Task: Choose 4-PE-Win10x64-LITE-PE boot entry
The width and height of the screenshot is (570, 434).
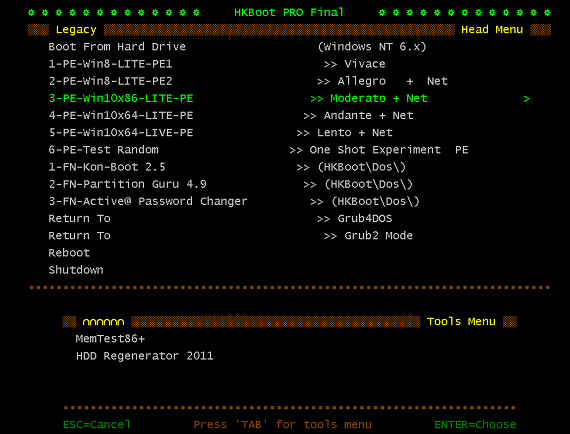Action: (121, 116)
